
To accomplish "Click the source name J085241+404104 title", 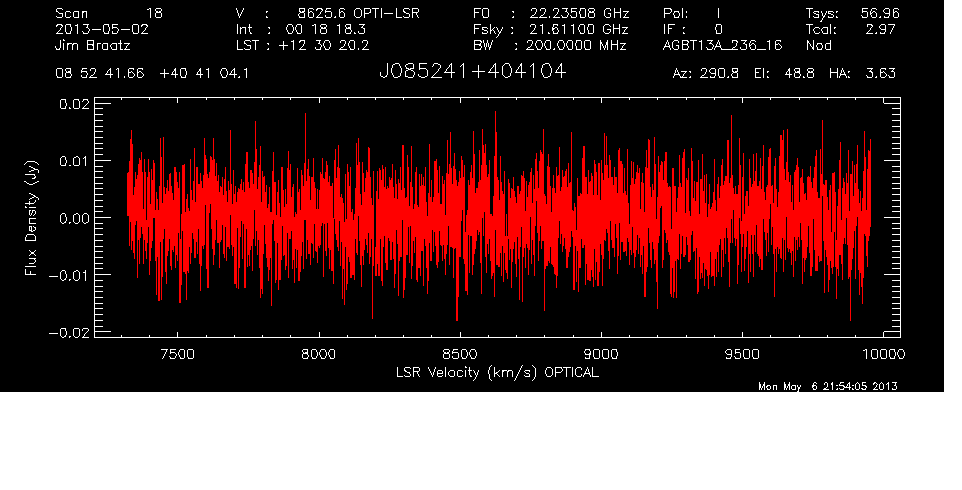I will click(x=472, y=72).
